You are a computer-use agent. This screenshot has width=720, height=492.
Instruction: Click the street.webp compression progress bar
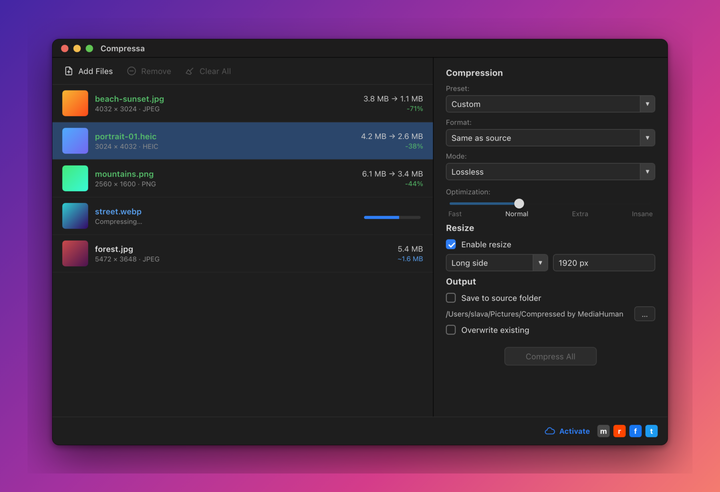392,217
